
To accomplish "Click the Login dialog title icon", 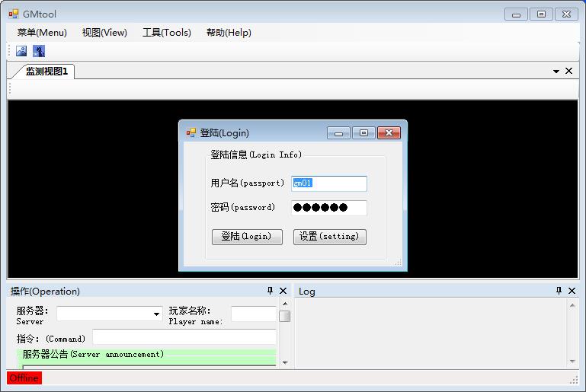I will [191, 132].
